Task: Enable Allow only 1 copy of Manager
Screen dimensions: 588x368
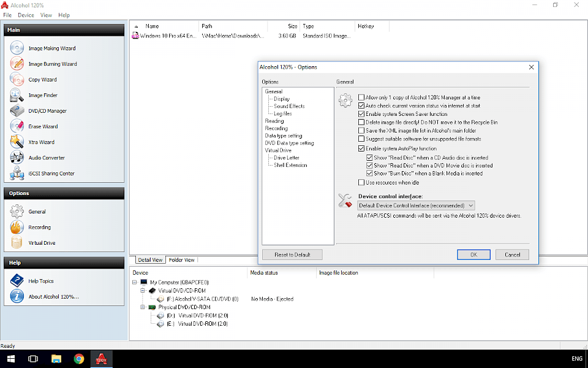Action: tap(361, 98)
